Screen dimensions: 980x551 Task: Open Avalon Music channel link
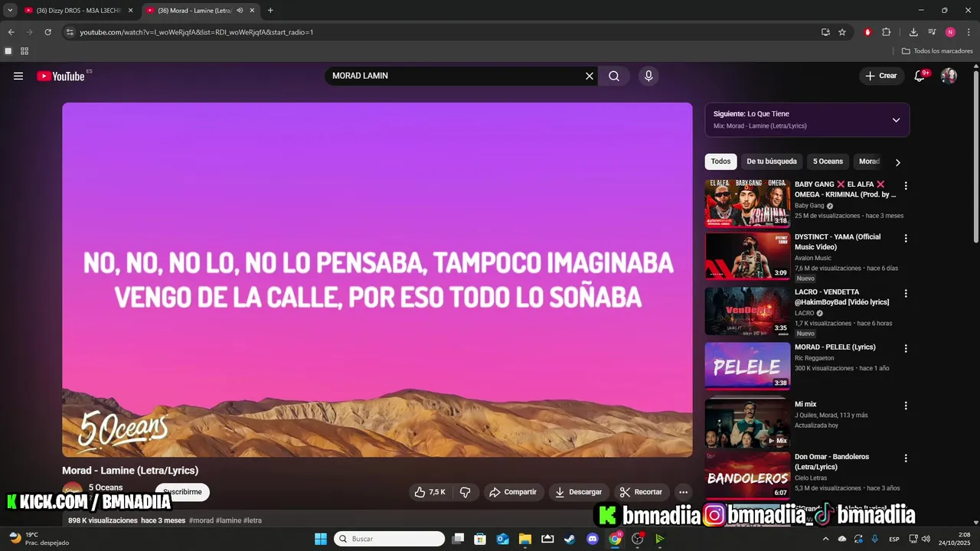tap(813, 258)
